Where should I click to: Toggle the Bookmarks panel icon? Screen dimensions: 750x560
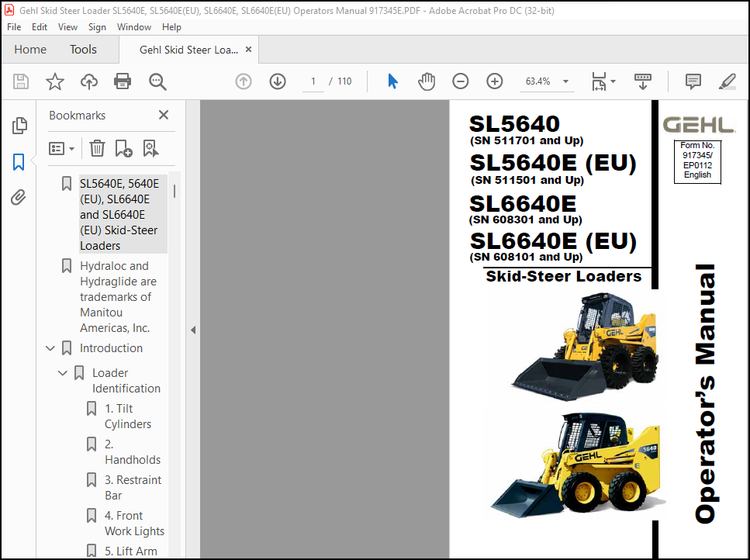(19, 162)
